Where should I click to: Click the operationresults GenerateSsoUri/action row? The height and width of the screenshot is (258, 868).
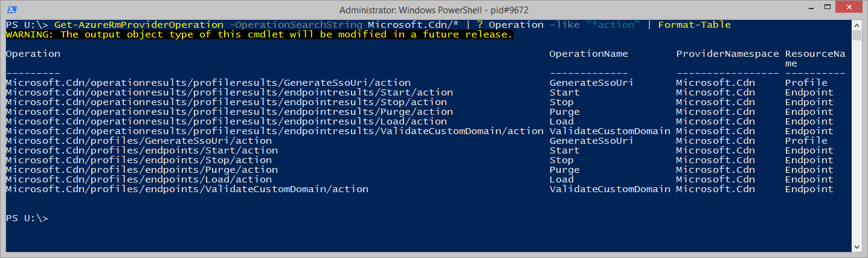coord(426,83)
